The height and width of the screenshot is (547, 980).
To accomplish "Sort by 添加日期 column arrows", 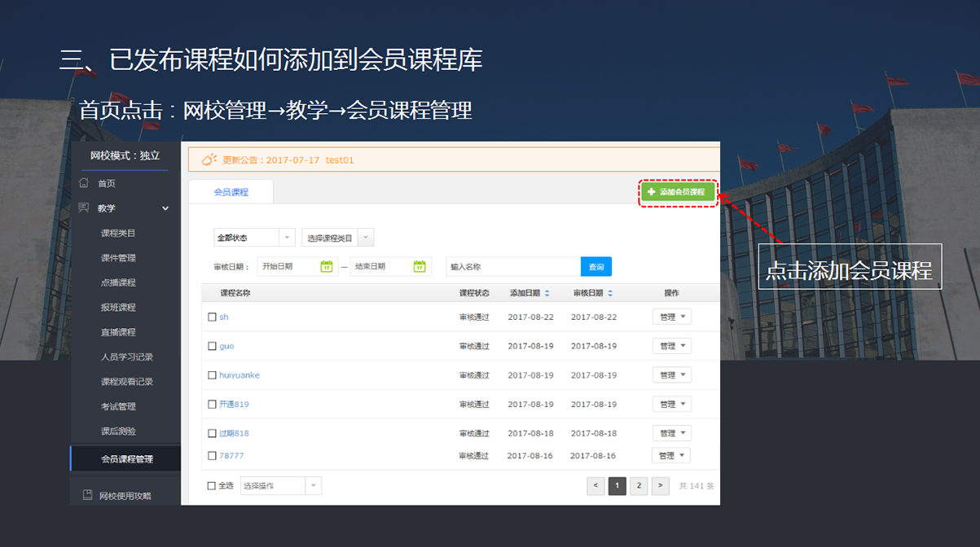I will pos(547,293).
